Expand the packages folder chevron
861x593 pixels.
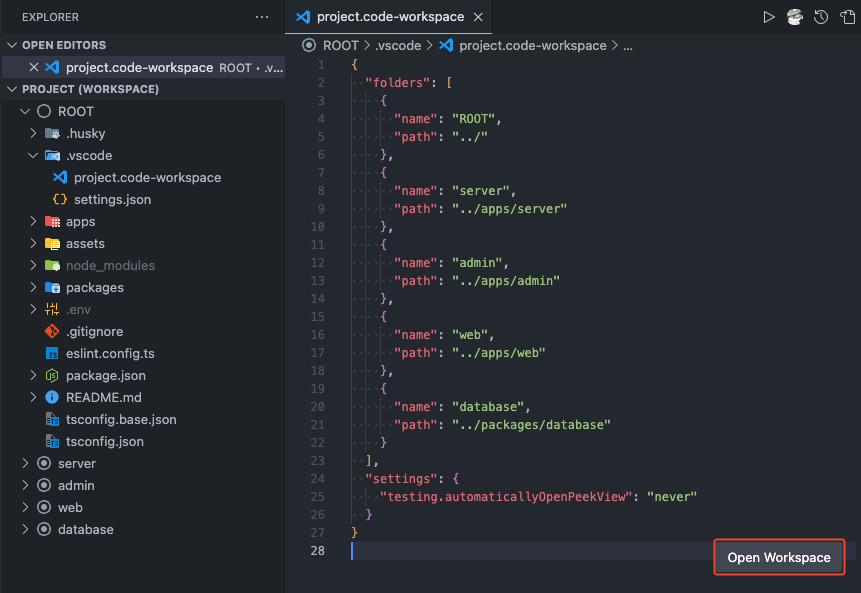pos(33,287)
